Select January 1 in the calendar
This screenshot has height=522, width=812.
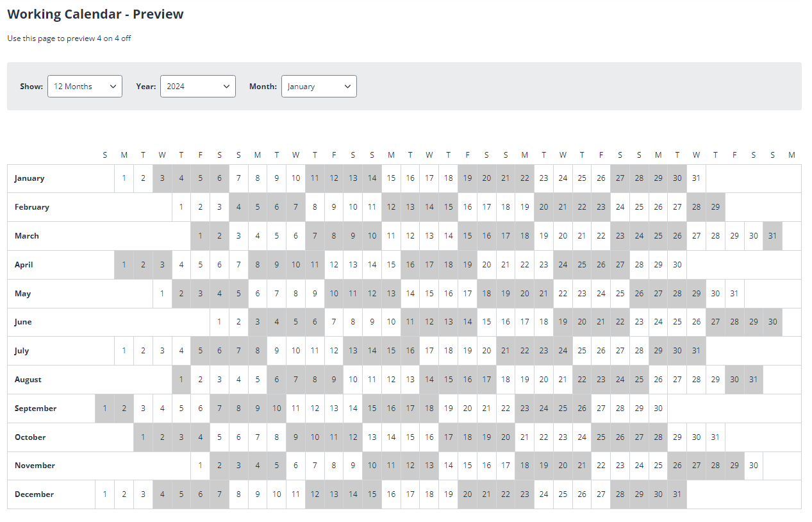pos(124,178)
